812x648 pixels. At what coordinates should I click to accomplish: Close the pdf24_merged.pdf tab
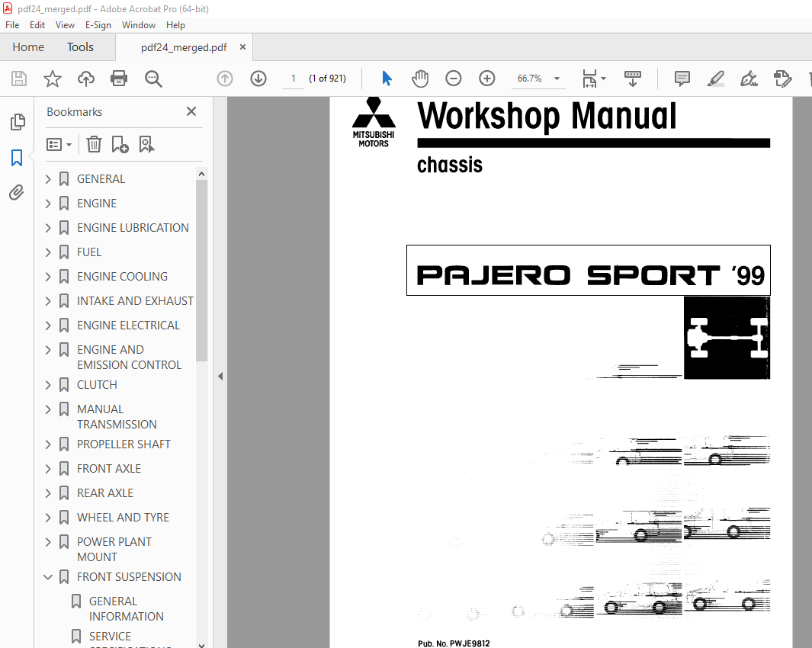pyautogui.click(x=242, y=47)
